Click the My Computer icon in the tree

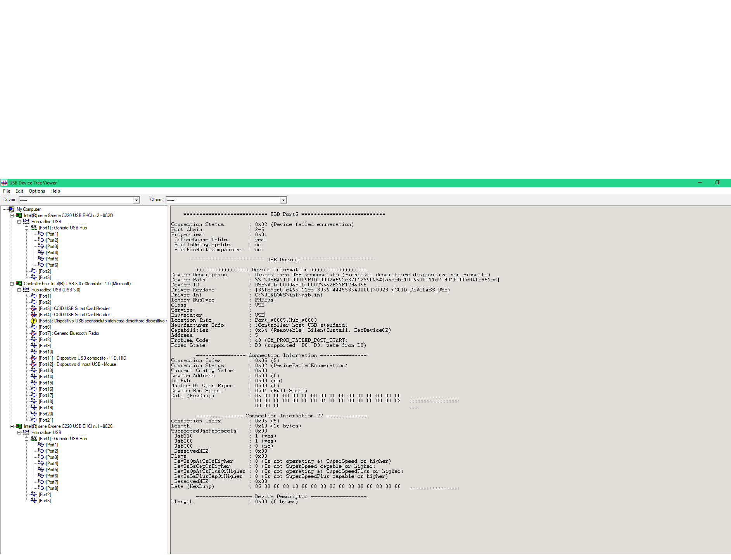pos(12,209)
